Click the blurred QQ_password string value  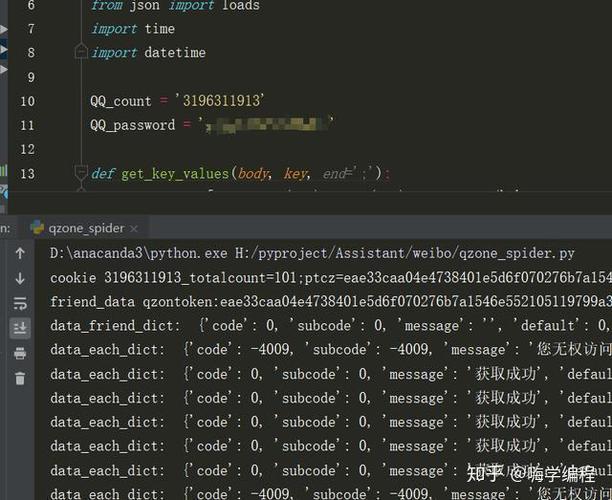[266, 125]
